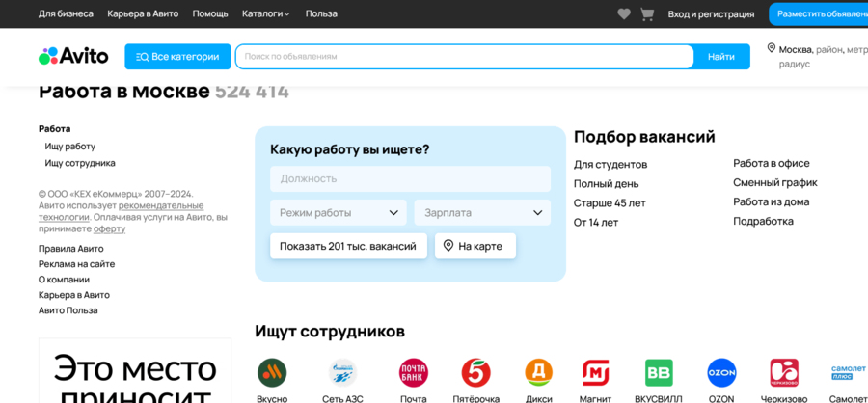Image resolution: width=868 pixels, height=403 pixels.
Task: Open Работа из дома vacancies
Action: (772, 202)
